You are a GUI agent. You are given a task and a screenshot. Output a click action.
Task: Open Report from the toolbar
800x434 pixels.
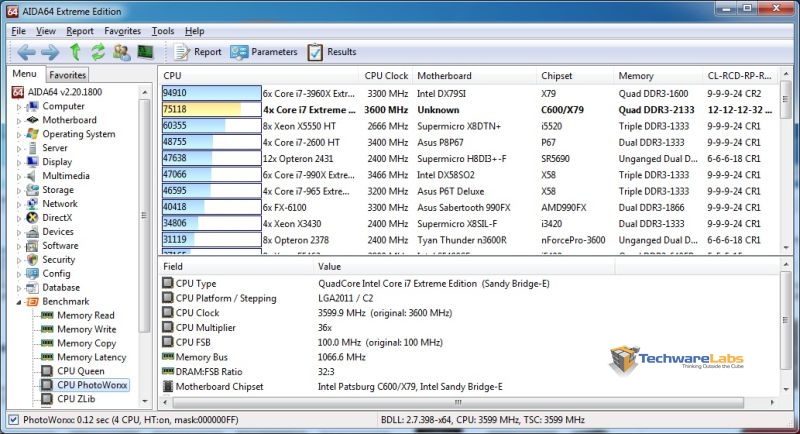(197, 52)
